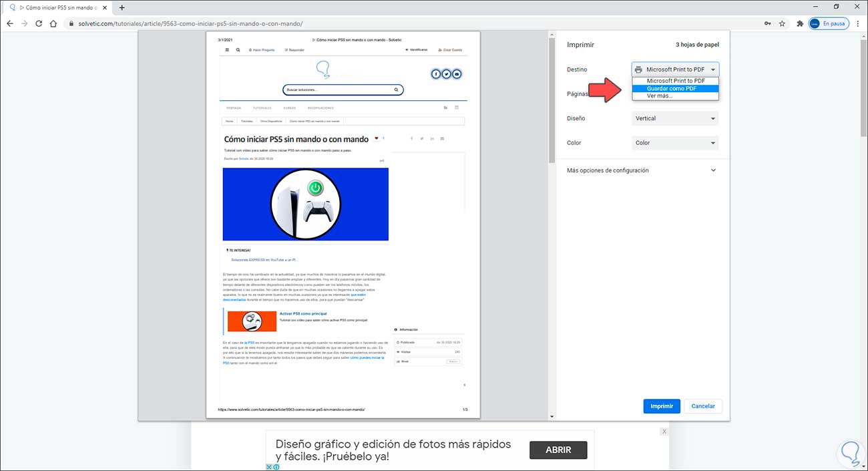Expand 'Más opciones de configuración'
The image size is (868, 471).
click(x=642, y=170)
